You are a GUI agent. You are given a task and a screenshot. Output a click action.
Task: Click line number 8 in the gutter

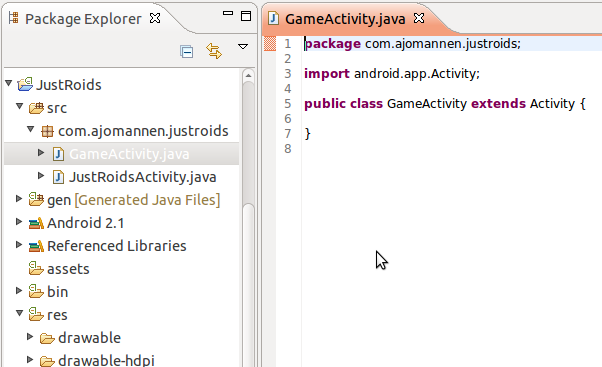coord(288,149)
